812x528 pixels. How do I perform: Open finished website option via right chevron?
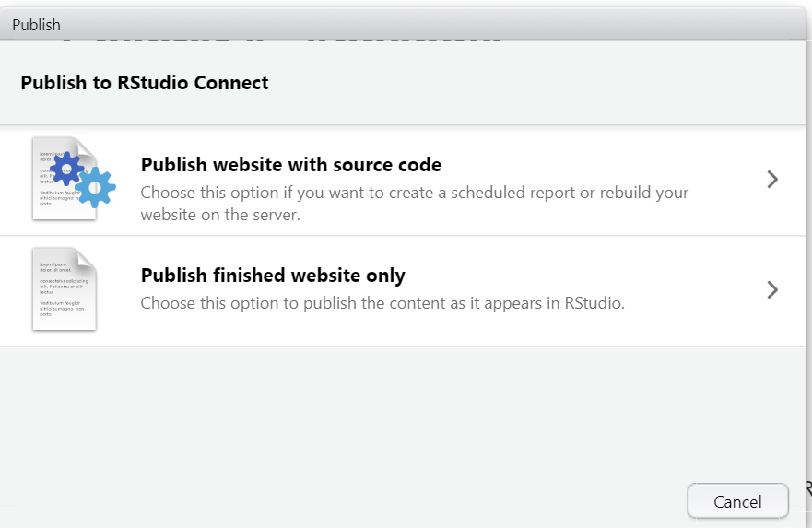pyautogui.click(x=772, y=290)
